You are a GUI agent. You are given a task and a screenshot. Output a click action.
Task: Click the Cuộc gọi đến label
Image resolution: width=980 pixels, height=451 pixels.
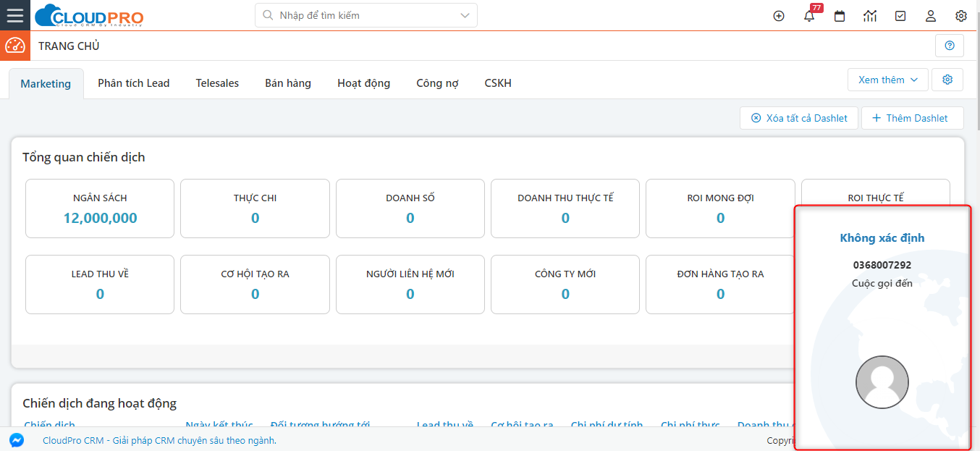[x=882, y=283]
